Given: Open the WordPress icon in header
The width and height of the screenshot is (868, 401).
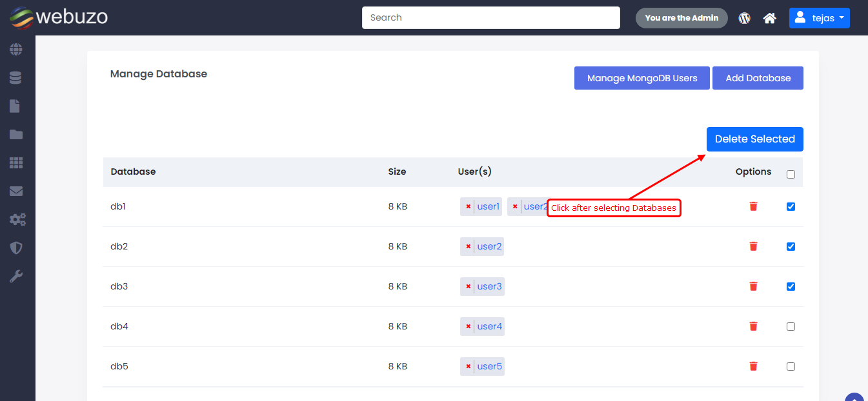Looking at the screenshot, I should click(744, 18).
